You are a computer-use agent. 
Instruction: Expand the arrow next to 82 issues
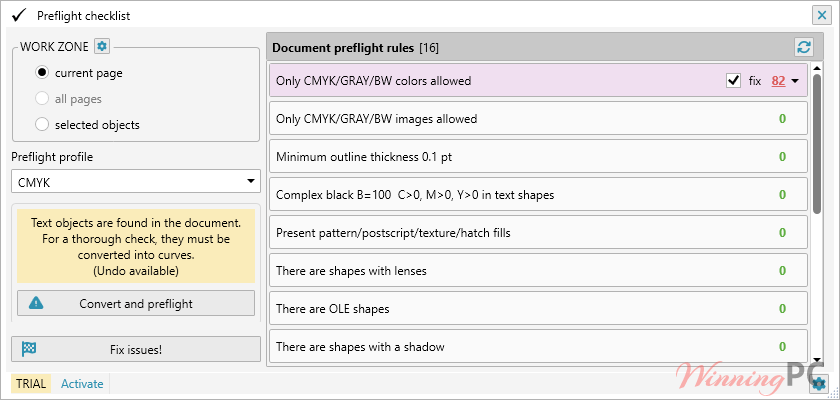click(x=795, y=81)
